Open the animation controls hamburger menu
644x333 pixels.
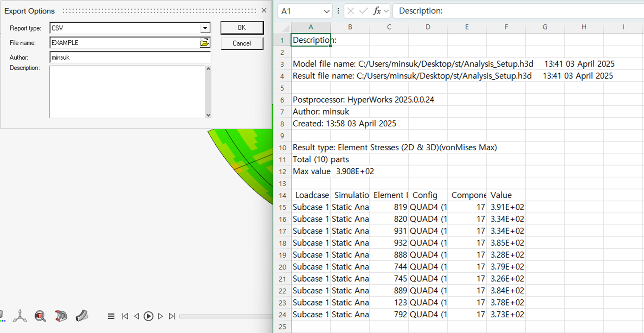coord(111,316)
